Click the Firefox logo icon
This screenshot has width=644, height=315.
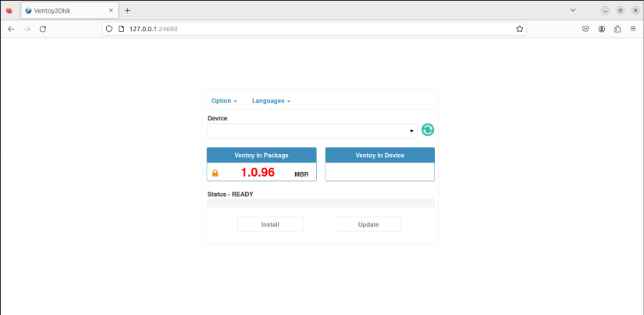(x=9, y=11)
